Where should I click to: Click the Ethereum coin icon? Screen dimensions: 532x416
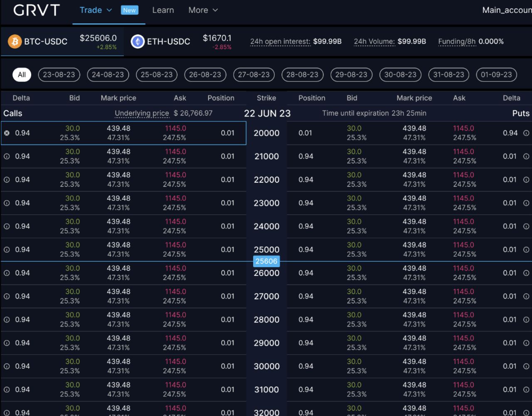(x=138, y=42)
